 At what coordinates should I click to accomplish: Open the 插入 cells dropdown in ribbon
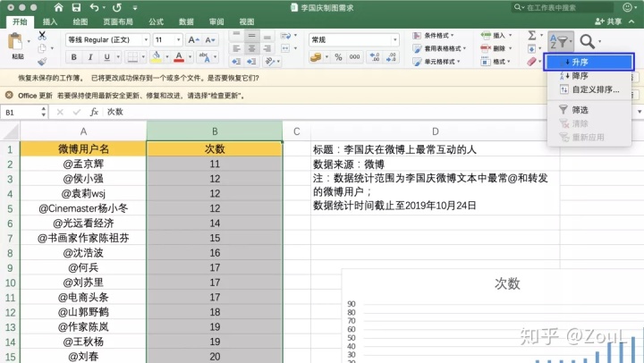point(496,36)
